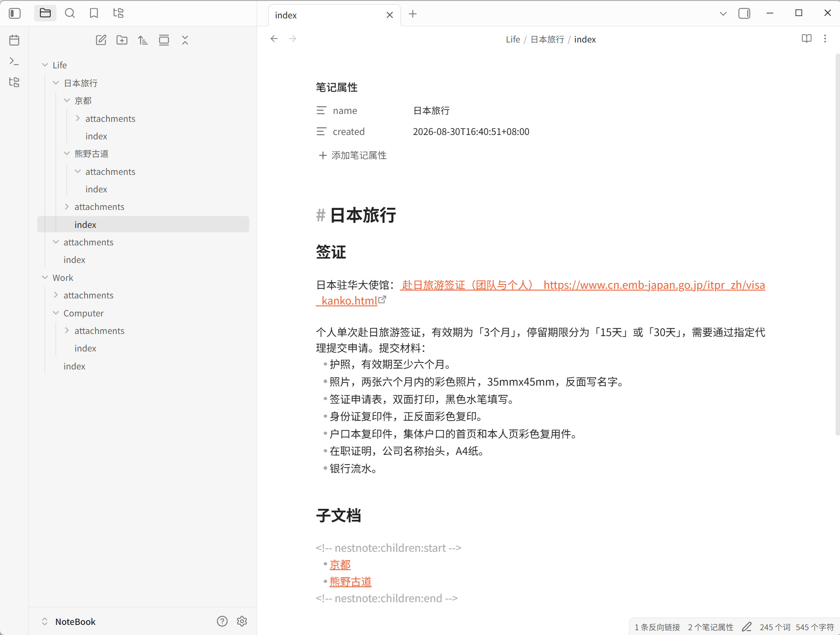The height and width of the screenshot is (635, 840).
Task: Open the file explorer tab
Action: coord(45,13)
